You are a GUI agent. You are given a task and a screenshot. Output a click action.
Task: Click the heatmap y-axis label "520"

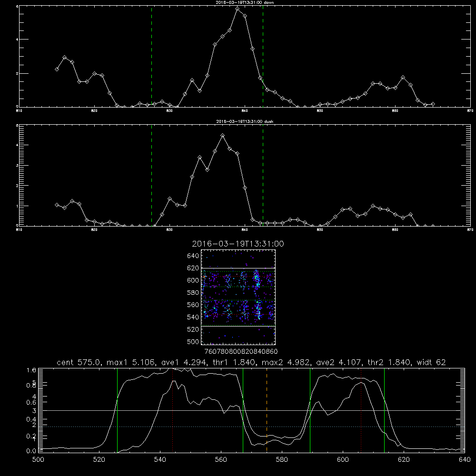click(x=193, y=329)
